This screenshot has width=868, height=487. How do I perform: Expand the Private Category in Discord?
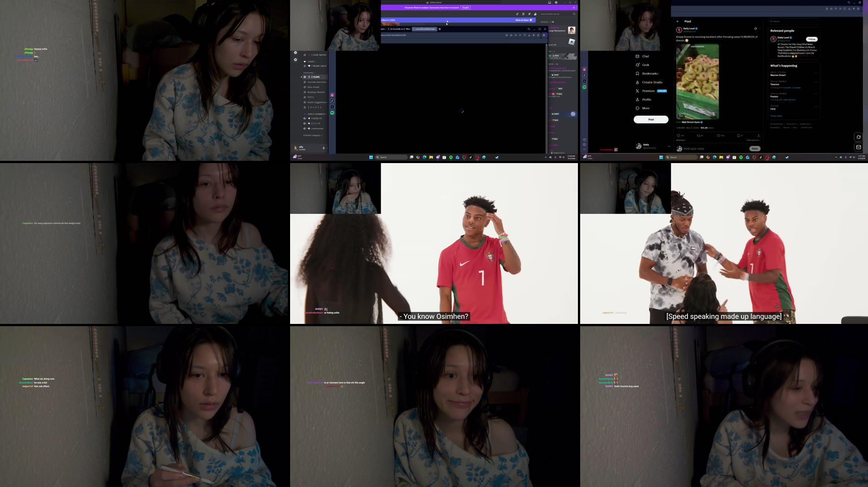[x=313, y=135]
